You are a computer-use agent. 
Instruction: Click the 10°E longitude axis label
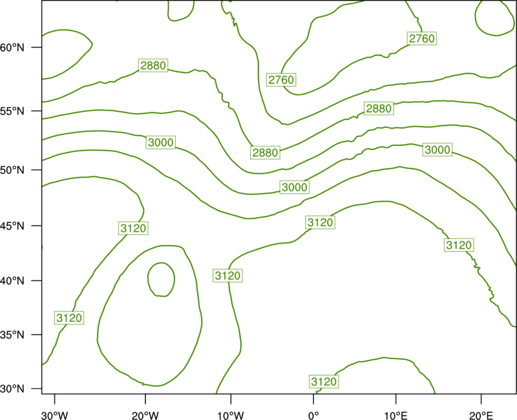(395, 415)
